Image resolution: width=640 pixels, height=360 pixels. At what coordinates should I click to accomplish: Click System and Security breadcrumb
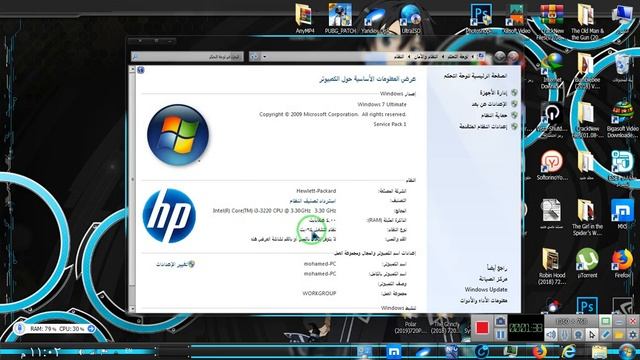click(426, 57)
